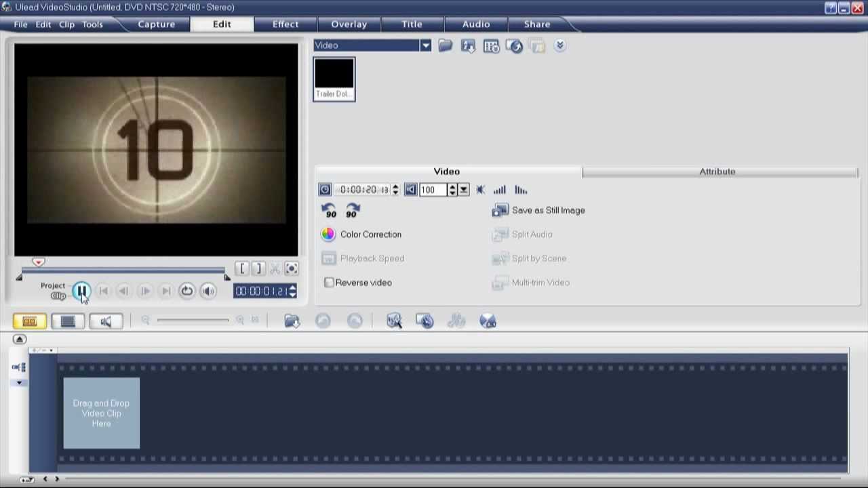Go to the Share step
This screenshot has height=488, width=868.
(x=537, y=24)
